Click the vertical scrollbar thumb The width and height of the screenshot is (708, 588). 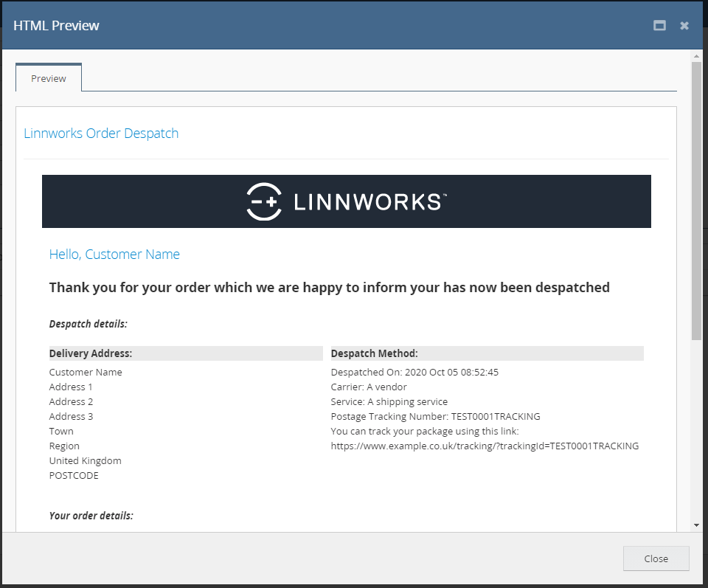(695, 199)
